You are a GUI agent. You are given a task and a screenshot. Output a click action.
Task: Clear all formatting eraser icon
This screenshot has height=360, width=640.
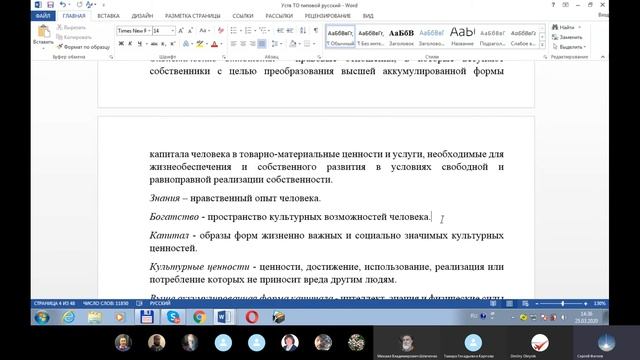click(221, 31)
